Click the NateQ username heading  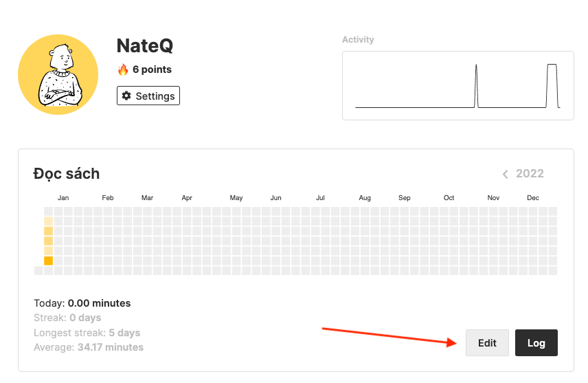145,45
